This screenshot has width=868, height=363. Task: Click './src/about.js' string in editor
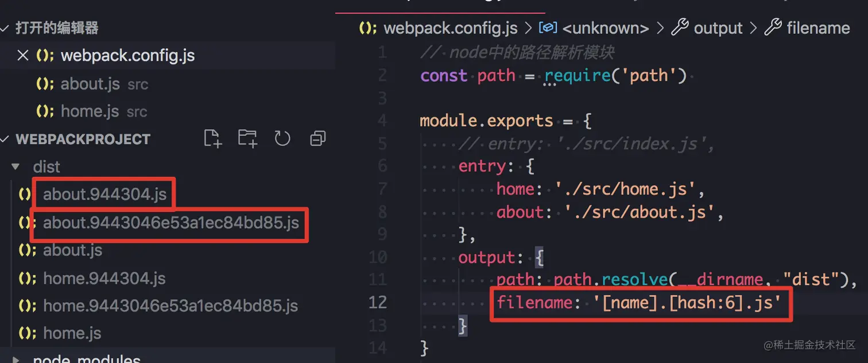click(640, 212)
